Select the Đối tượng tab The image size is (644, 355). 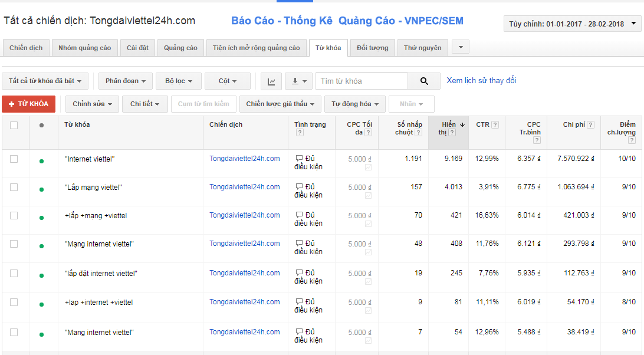[x=373, y=48]
